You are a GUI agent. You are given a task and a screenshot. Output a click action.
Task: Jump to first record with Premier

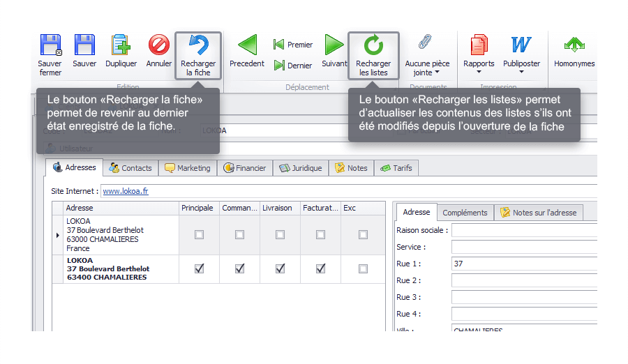(293, 45)
